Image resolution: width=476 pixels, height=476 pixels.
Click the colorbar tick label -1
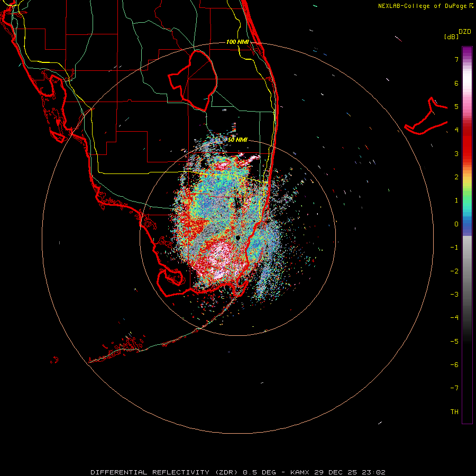tap(454, 248)
